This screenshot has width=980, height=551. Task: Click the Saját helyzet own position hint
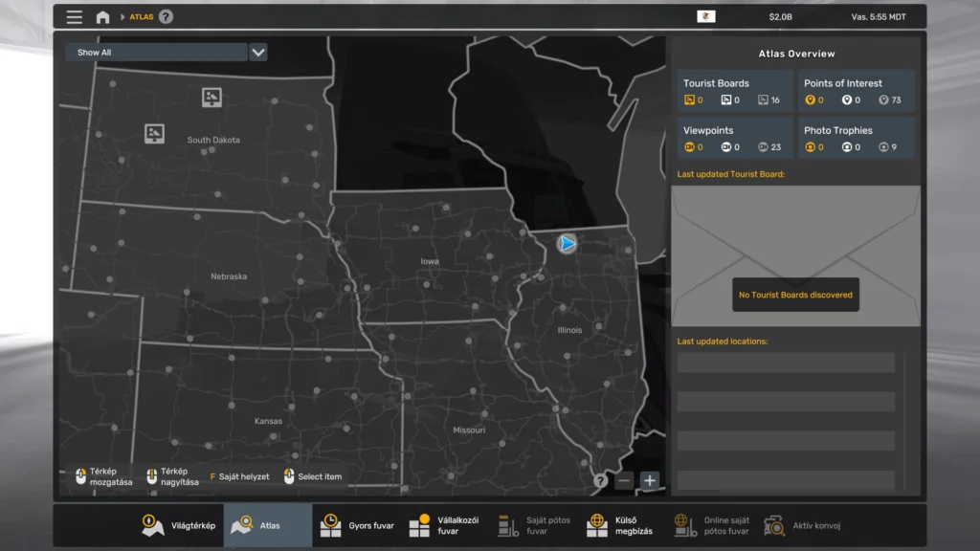(x=239, y=476)
